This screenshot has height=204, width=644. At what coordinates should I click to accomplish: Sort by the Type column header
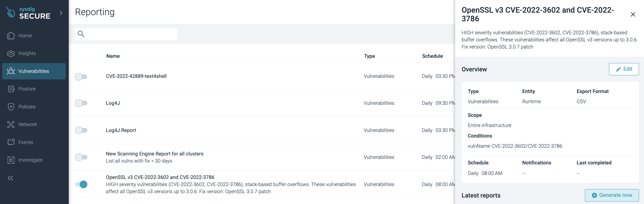pos(370,56)
